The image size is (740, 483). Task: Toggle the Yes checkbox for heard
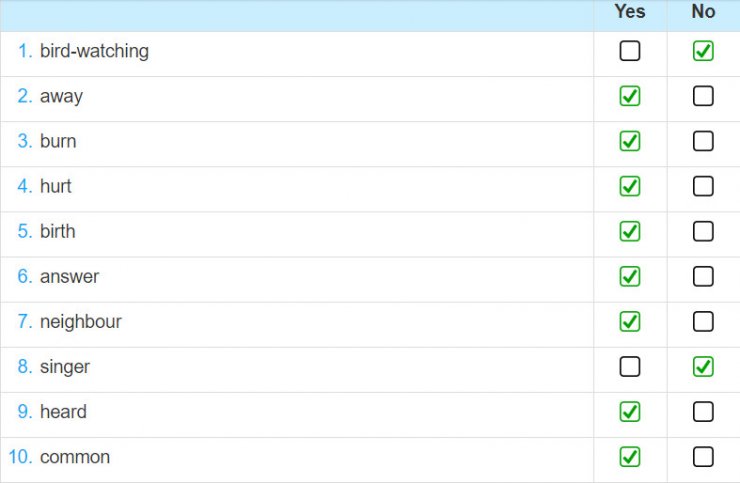point(630,411)
